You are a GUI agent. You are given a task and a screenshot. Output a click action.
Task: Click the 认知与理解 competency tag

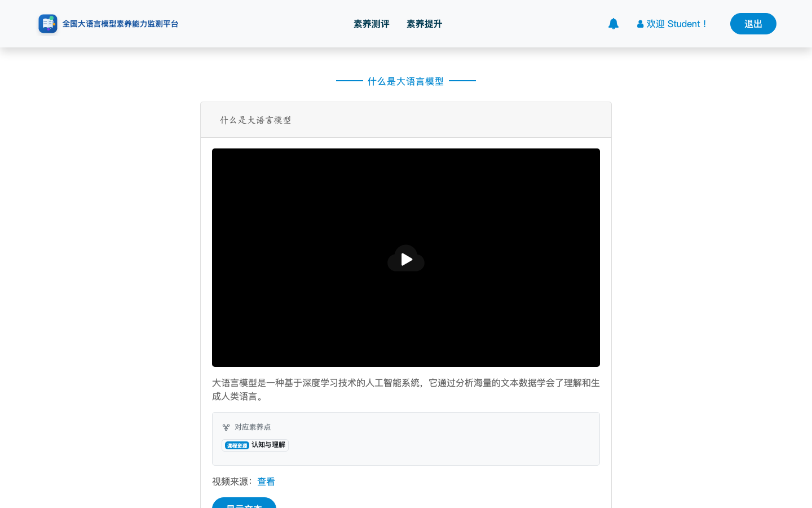tap(268, 445)
